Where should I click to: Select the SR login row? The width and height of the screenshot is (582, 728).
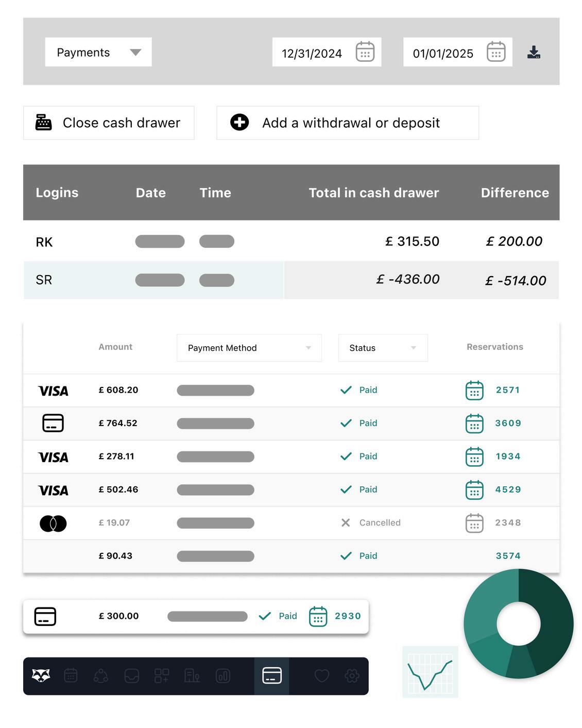pos(44,280)
